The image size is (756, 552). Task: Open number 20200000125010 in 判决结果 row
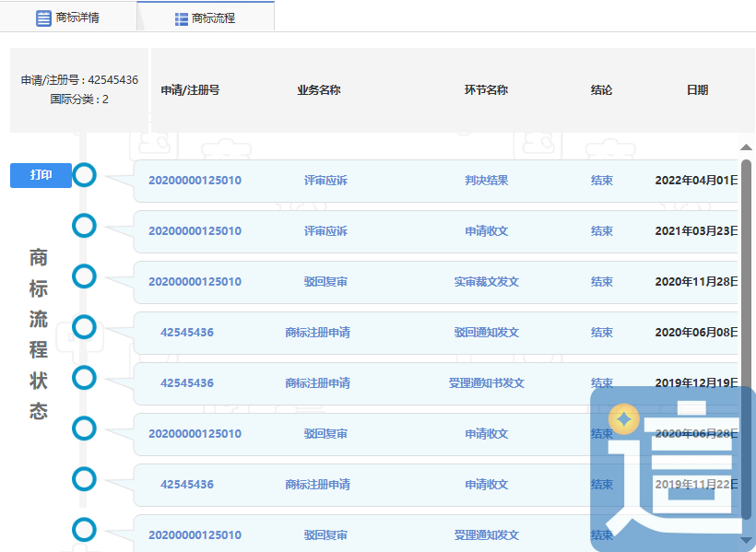pyautogui.click(x=195, y=181)
